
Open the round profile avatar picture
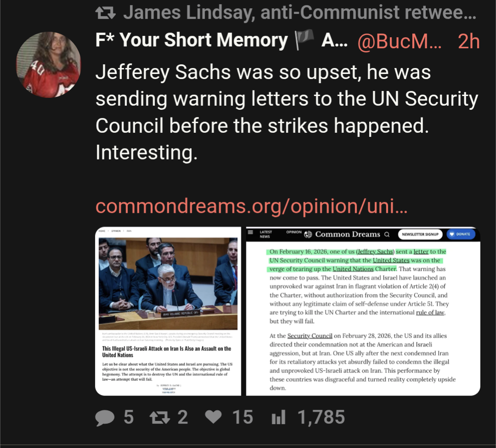pyautogui.click(x=48, y=65)
